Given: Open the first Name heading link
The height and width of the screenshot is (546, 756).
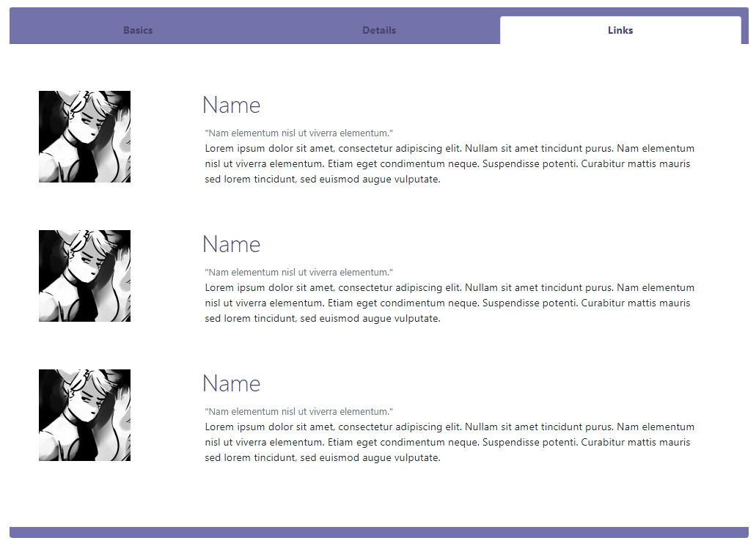Looking at the screenshot, I should [x=232, y=105].
